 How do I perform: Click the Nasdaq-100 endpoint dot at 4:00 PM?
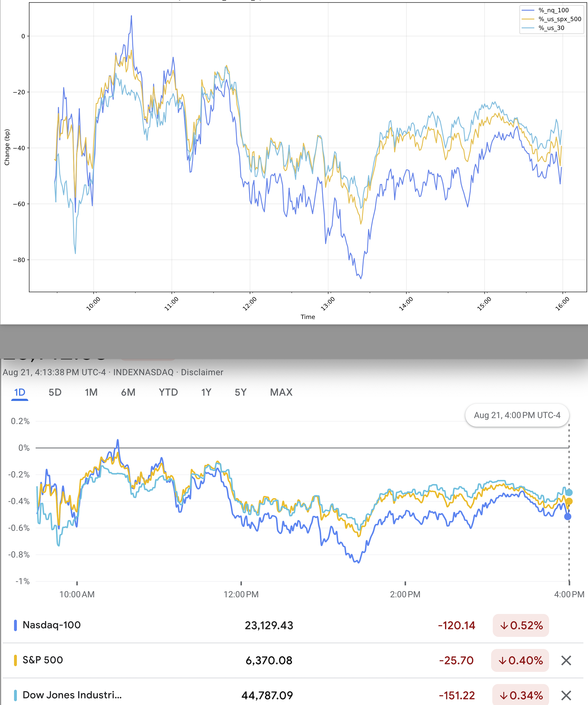click(x=567, y=517)
